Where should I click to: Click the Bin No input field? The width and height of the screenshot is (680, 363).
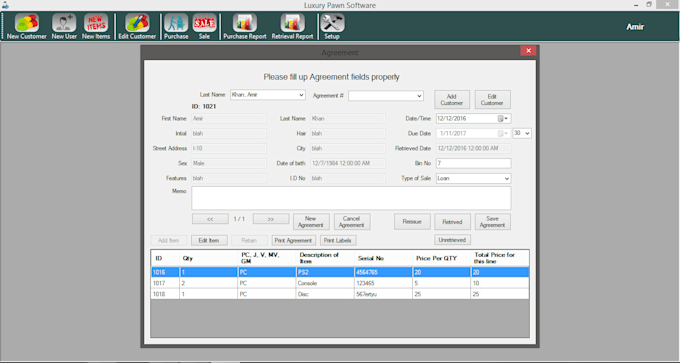point(473,164)
